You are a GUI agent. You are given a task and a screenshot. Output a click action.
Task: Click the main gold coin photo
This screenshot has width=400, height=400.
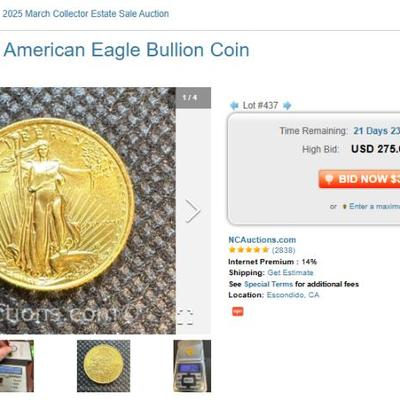pos(88,211)
